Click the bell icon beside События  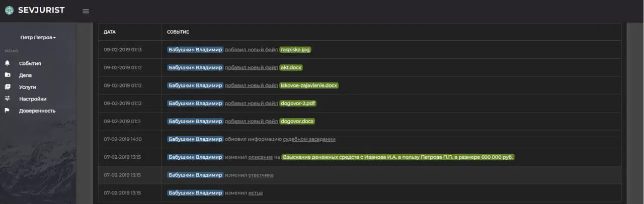pyautogui.click(x=8, y=63)
